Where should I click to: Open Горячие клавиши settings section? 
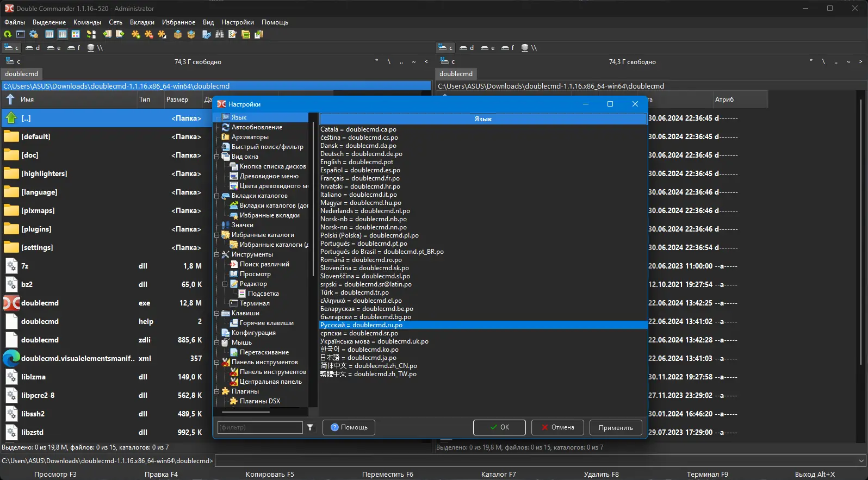(x=266, y=323)
